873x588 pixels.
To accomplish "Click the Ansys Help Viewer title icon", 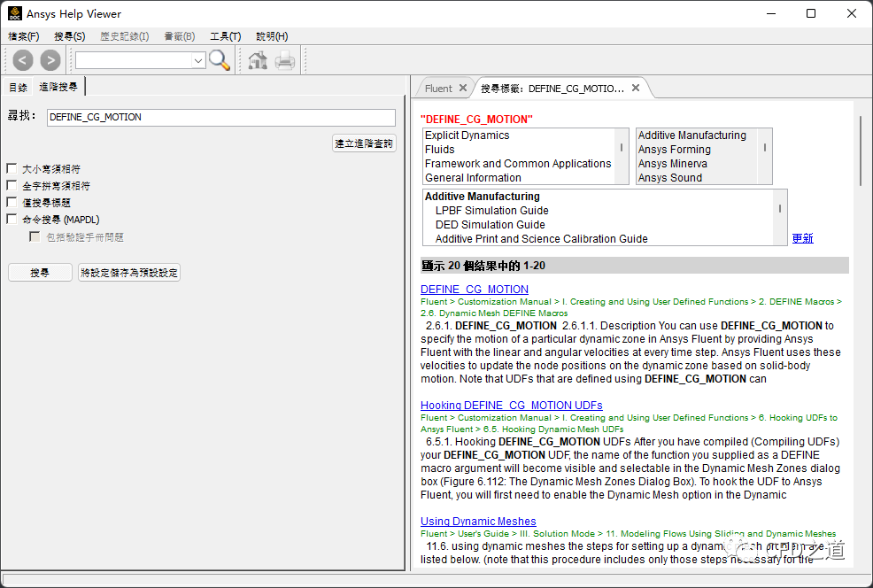I will 15,14.
